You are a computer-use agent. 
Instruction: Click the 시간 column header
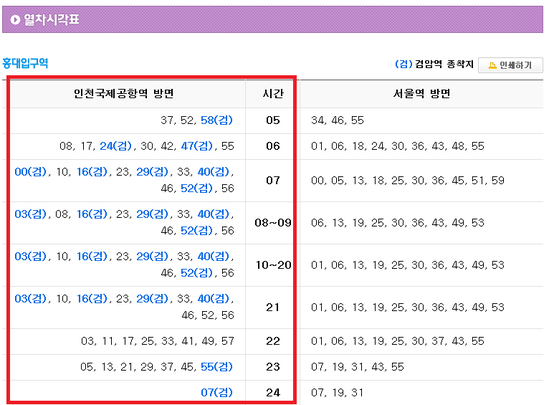coord(273,93)
